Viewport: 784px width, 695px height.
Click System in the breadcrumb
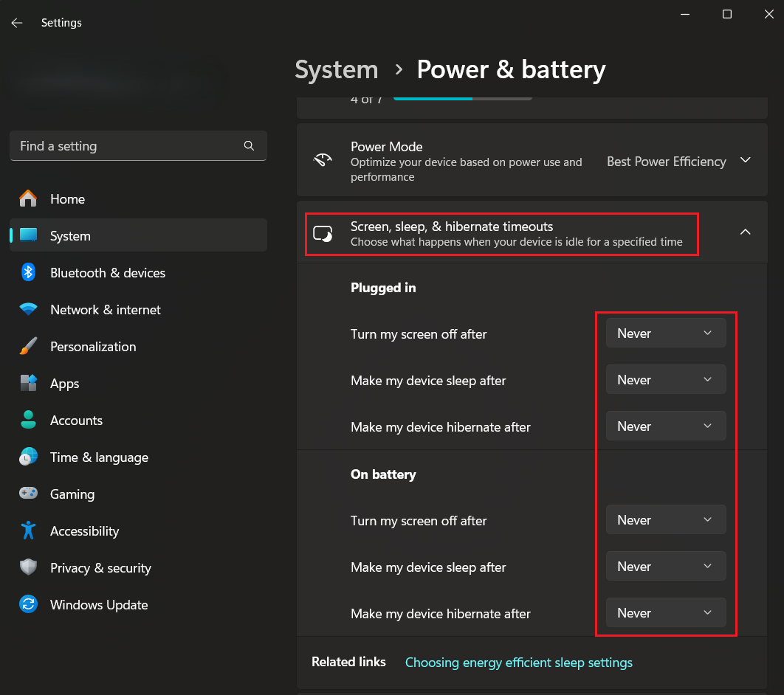click(x=337, y=70)
